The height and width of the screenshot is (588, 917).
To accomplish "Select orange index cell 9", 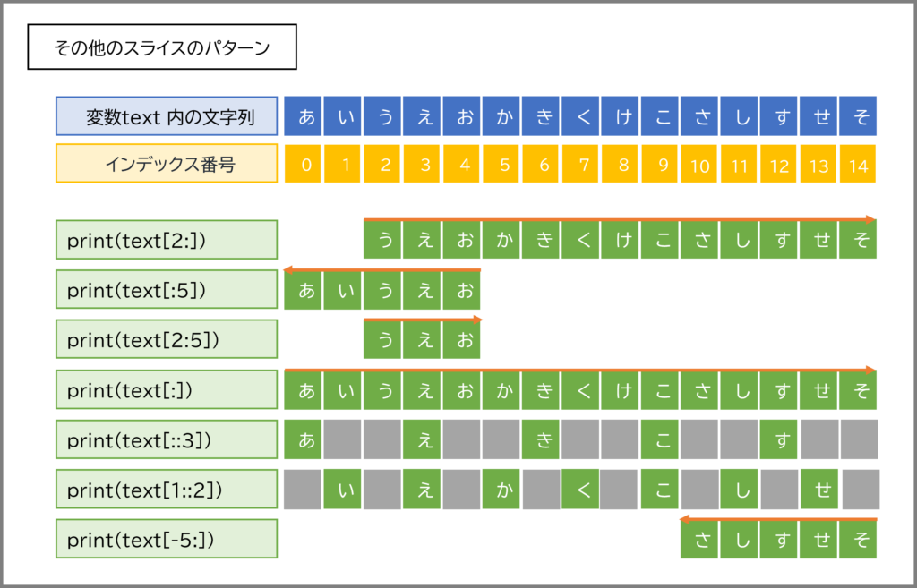I will (x=660, y=164).
